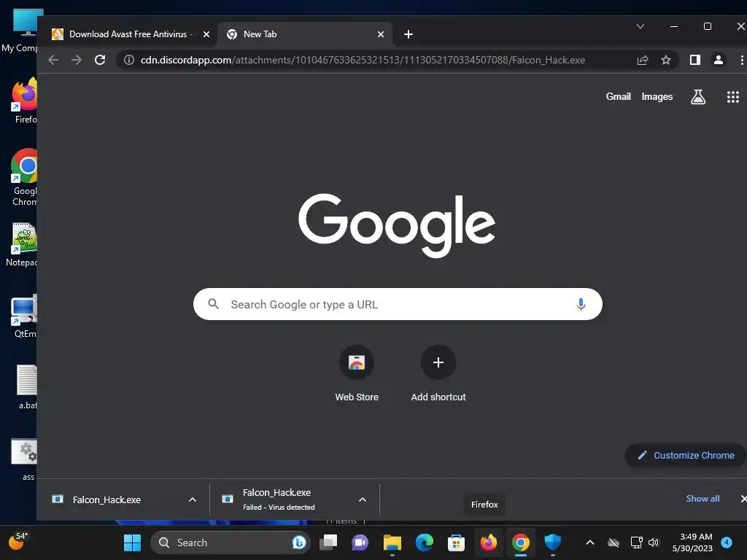Viewport: 747px width, 560px height.
Task: Start voice search with microphone icon
Action: (581, 304)
